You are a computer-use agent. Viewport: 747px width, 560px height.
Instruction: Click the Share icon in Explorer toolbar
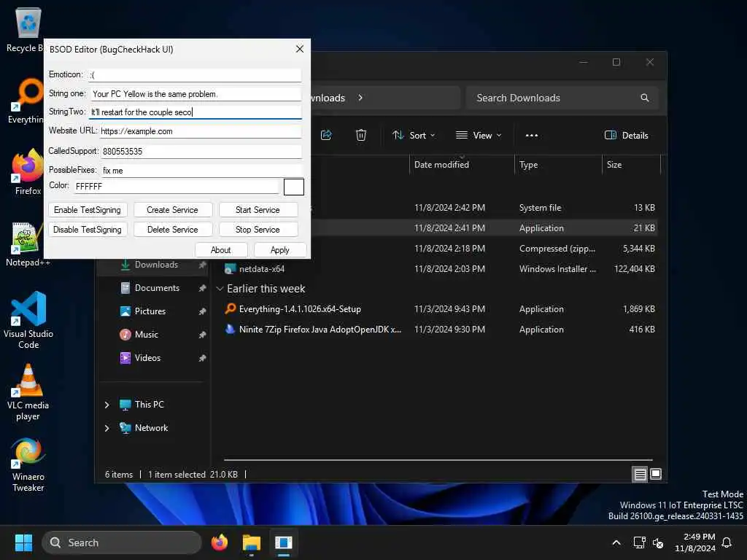click(326, 135)
